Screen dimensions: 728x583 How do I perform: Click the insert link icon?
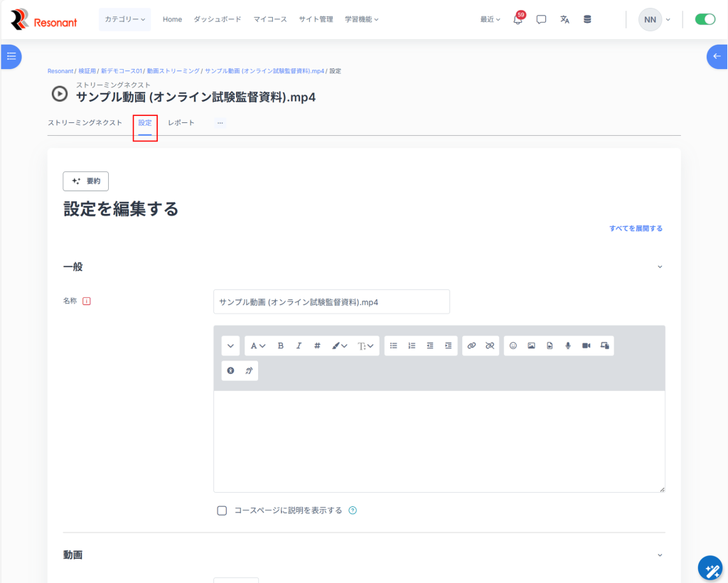click(x=471, y=346)
